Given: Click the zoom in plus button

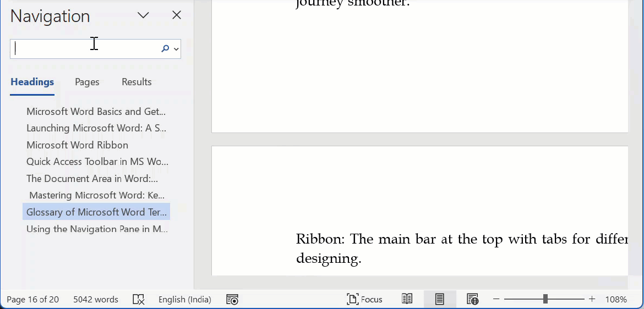Looking at the screenshot, I should click(x=592, y=299).
